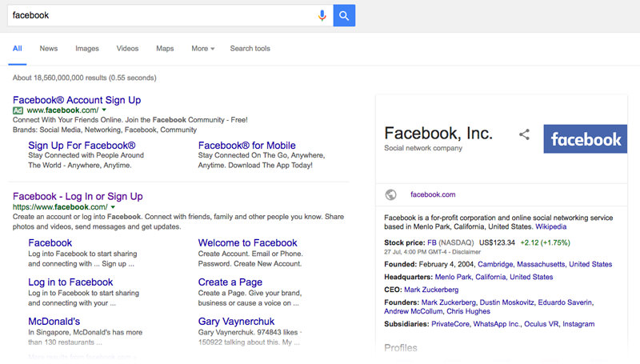Open the McDonald's sitelink
Viewport: 640px width, 364px height.
[x=54, y=321]
